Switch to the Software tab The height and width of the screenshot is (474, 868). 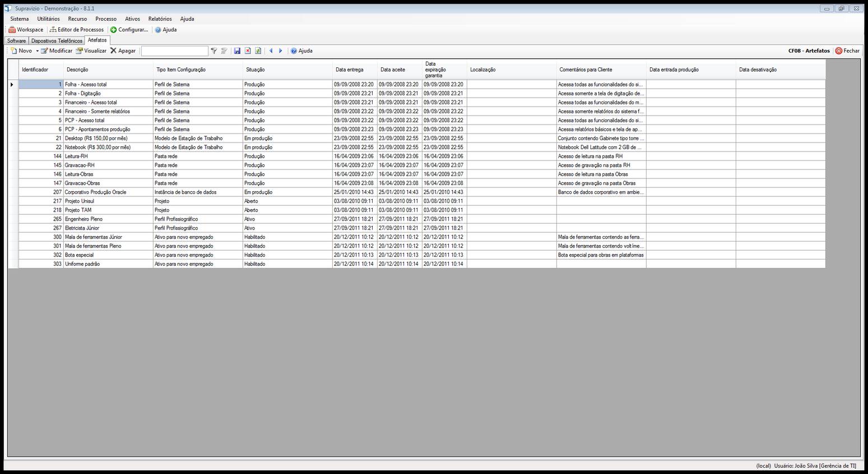coord(16,41)
